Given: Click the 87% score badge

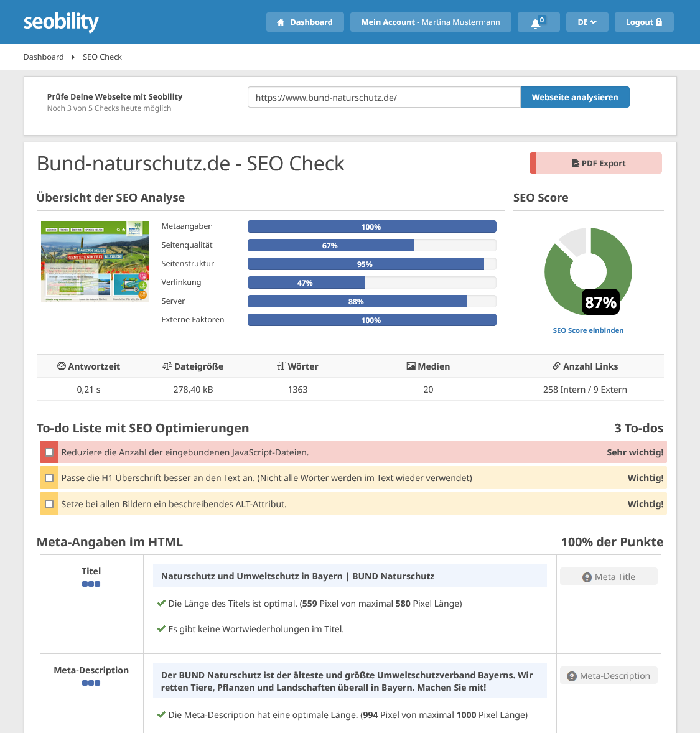Looking at the screenshot, I should point(600,302).
